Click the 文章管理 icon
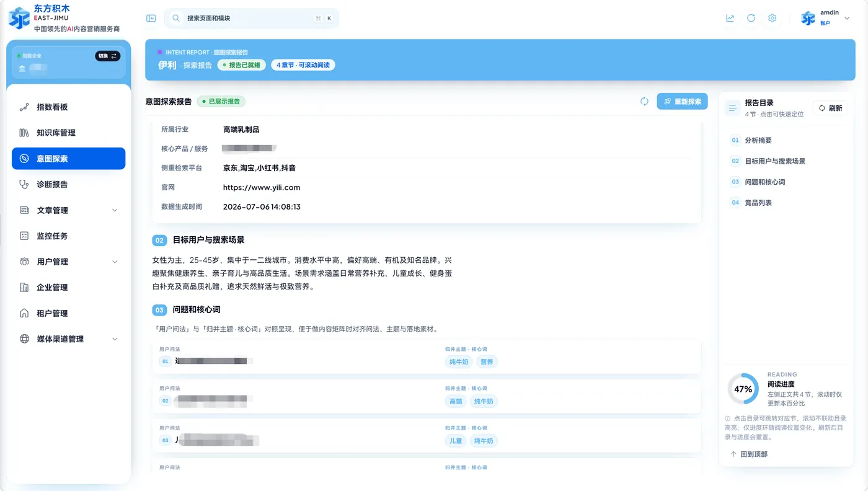 click(24, 210)
